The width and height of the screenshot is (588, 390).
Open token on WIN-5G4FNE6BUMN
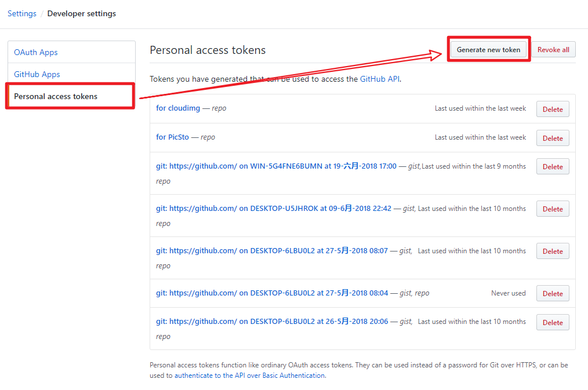tap(276, 166)
